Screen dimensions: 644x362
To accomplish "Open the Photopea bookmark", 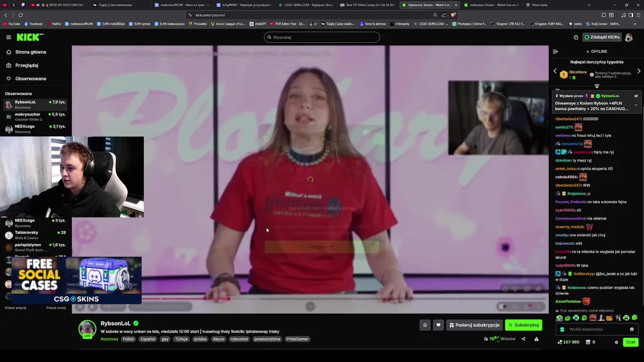I will [x=469, y=24].
